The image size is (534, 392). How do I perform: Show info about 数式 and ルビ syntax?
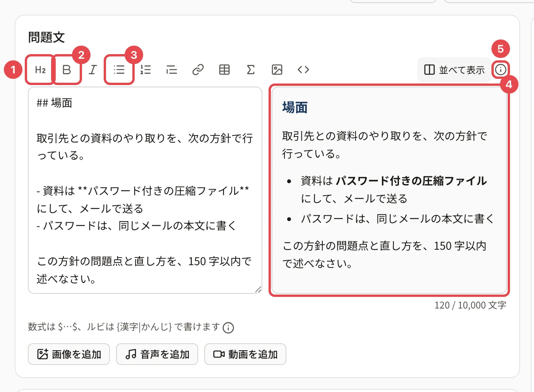[229, 328]
